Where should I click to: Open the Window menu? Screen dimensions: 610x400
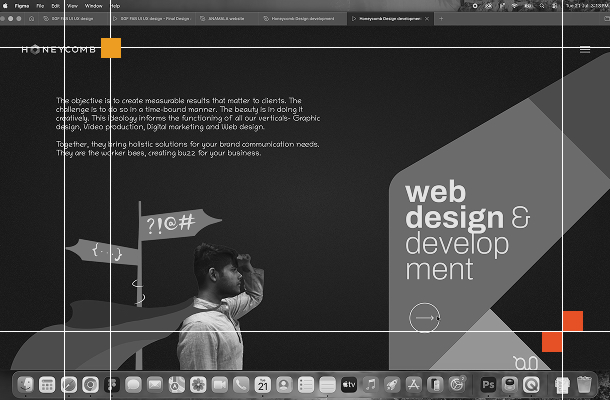[94, 6]
